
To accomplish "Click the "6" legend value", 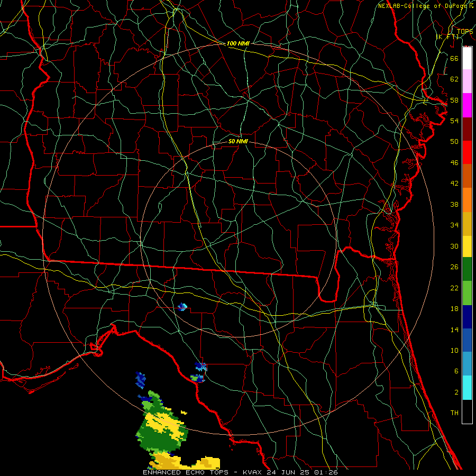I will pyautogui.click(x=456, y=371).
